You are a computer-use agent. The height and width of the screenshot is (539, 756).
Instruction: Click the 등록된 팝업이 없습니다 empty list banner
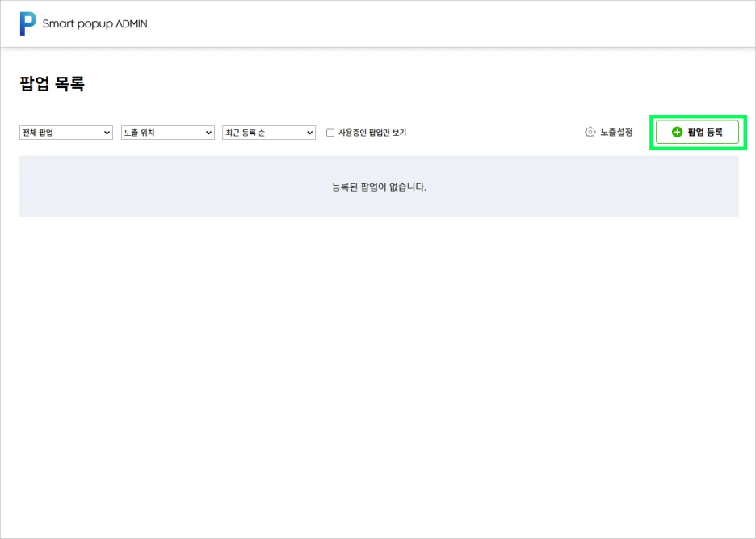pyautogui.click(x=378, y=186)
